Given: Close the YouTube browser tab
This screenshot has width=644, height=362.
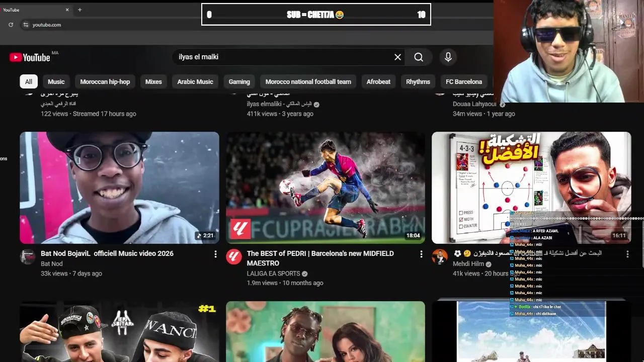Looking at the screenshot, I should (x=67, y=10).
